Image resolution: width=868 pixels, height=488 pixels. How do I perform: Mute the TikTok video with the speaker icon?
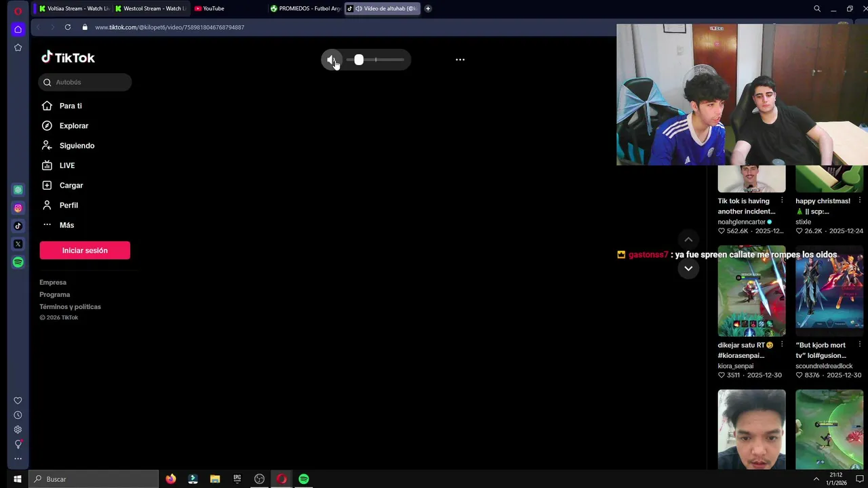pyautogui.click(x=331, y=60)
